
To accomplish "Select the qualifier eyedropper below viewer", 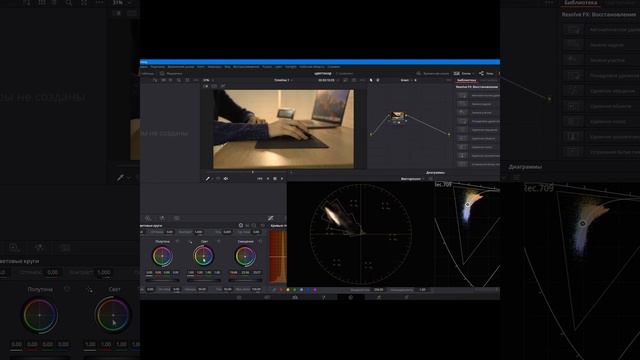I will [x=208, y=179].
